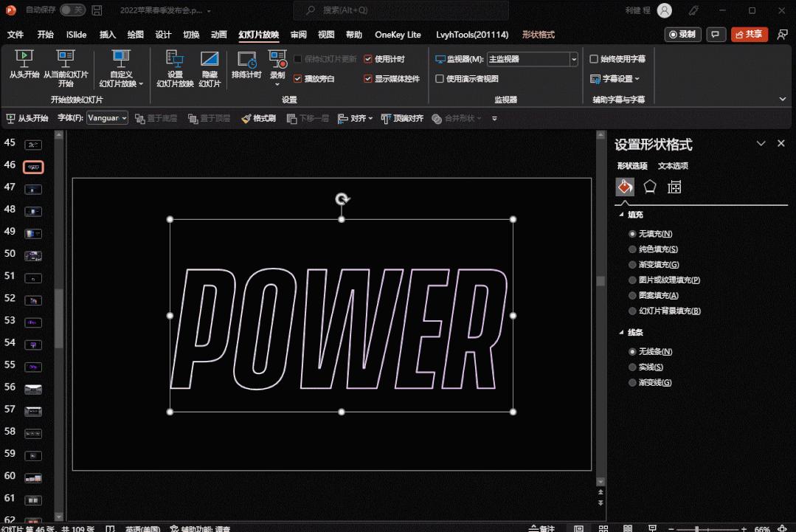Viewport: 796px width, 532px height.
Task: Click the 隐藏幻灯片 icon
Action: (x=210, y=60)
